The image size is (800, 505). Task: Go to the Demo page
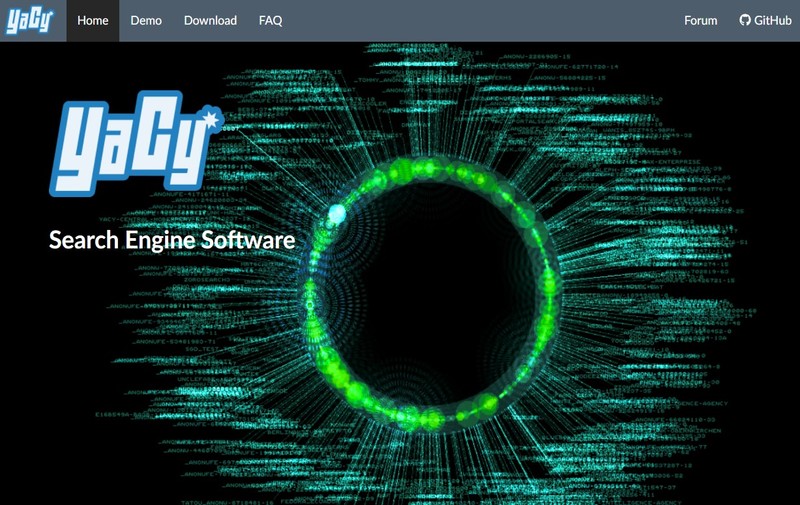point(146,20)
